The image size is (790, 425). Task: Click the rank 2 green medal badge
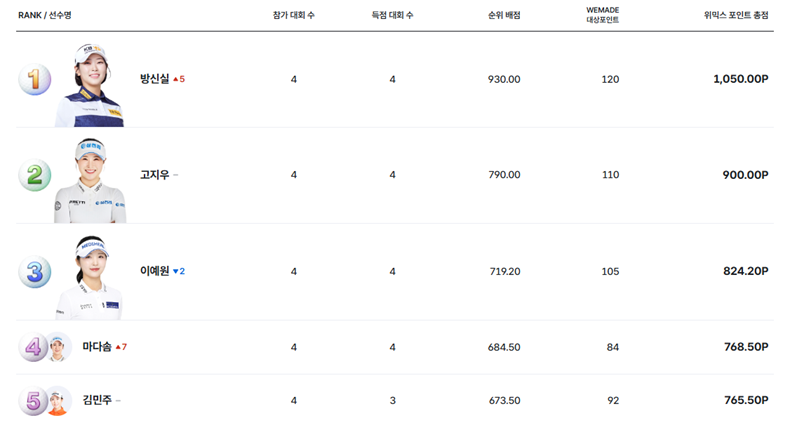click(x=34, y=176)
